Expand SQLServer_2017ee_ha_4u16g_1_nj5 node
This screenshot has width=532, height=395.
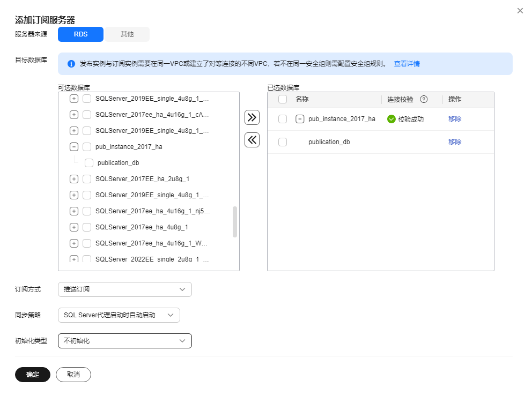74,211
